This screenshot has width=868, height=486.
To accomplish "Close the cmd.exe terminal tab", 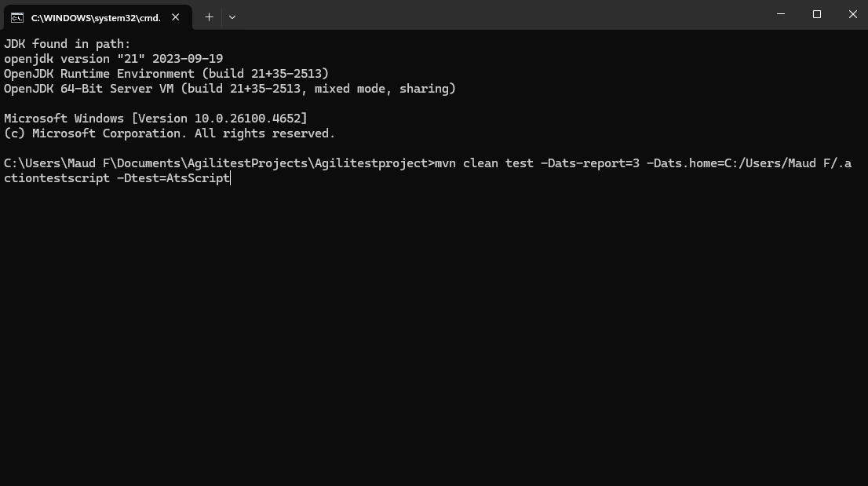I will pos(176,17).
